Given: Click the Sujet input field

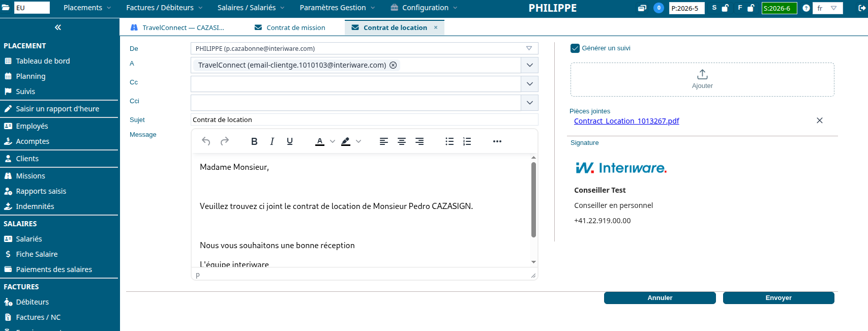Looking at the screenshot, I should pyautogui.click(x=364, y=119).
